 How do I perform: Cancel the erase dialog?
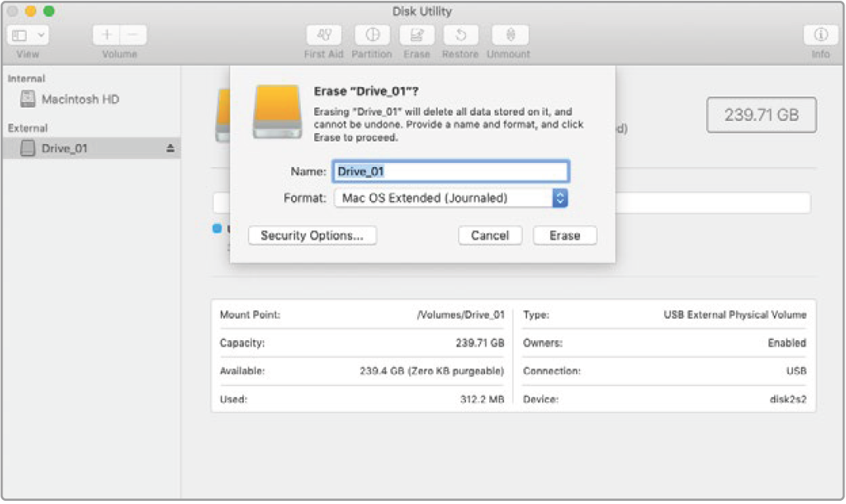pos(490,235)
